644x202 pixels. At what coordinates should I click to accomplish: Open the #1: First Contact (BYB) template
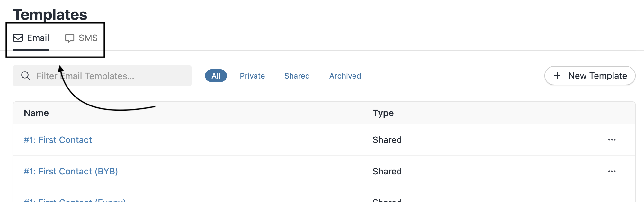[71, 172]
